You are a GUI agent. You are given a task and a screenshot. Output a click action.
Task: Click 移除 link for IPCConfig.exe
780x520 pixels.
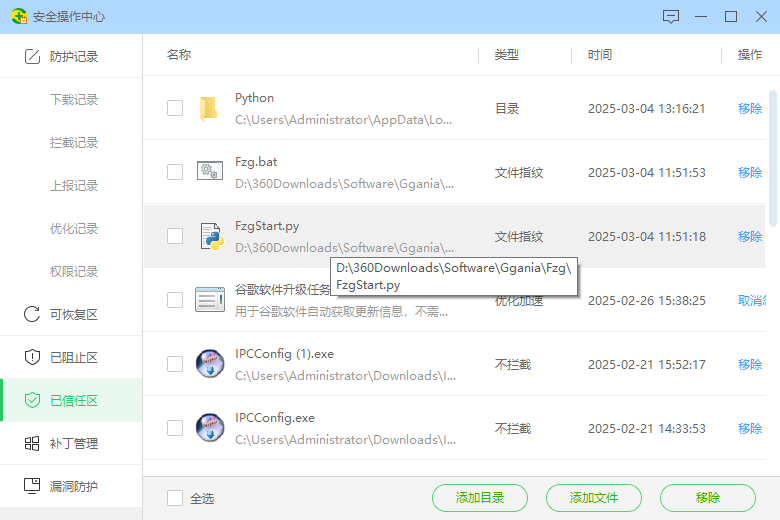(750, 428)
